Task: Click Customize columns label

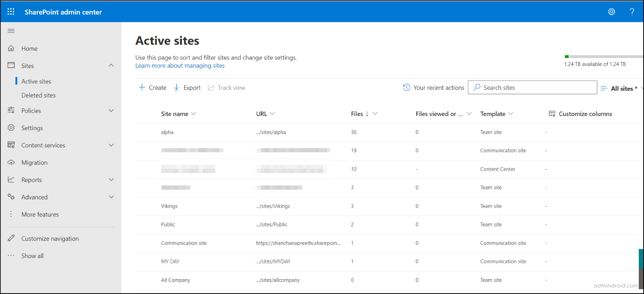Action: pos(585,114)
